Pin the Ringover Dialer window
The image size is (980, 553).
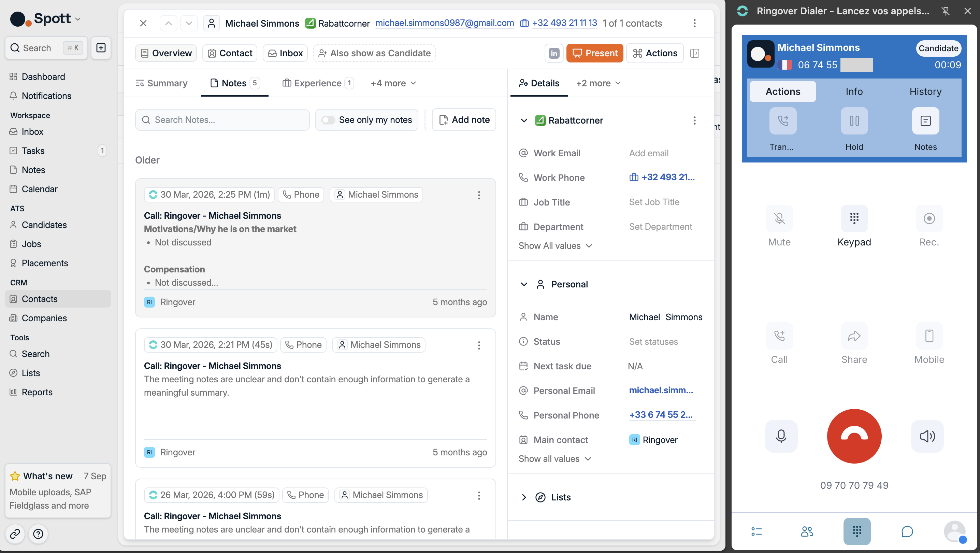(946, 11)
